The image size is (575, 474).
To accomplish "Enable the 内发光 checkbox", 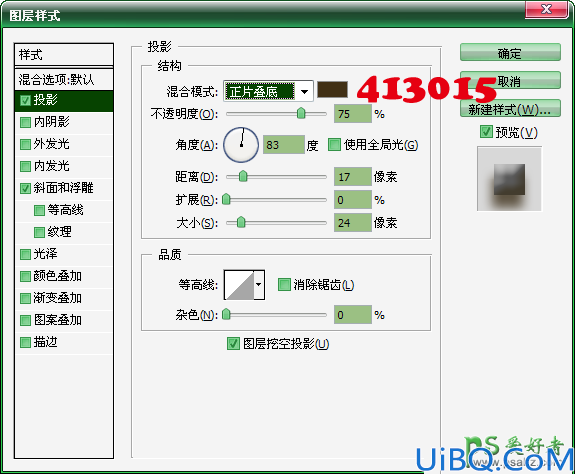I will pos(25,166).
